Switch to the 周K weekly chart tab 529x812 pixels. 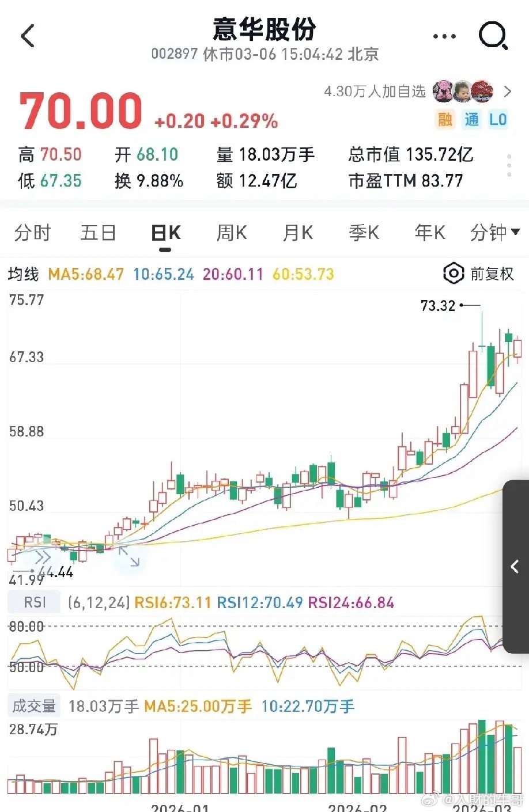pyautogui.click(x=231, y=233)
